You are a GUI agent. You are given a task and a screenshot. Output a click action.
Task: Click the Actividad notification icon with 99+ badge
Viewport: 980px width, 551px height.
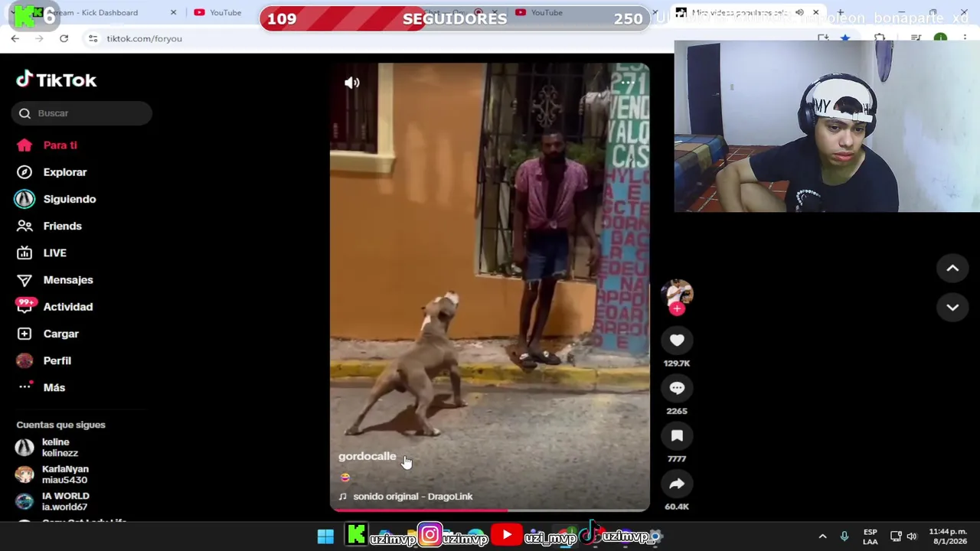24,306
